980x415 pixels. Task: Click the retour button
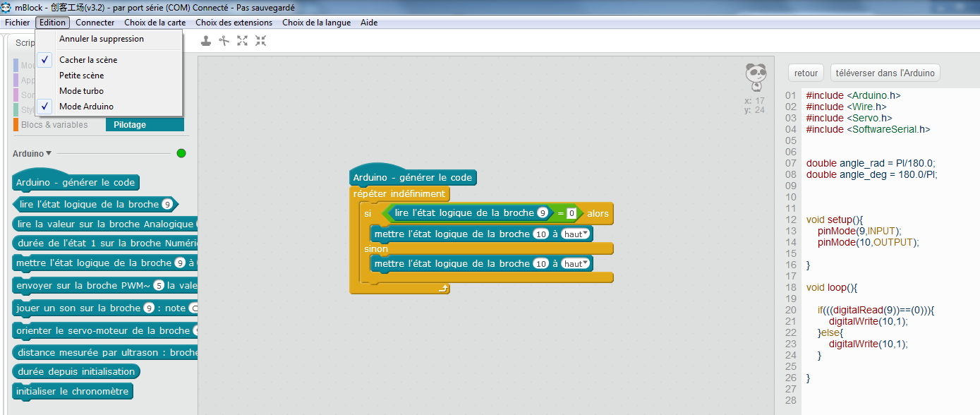[x=806, y=73]
